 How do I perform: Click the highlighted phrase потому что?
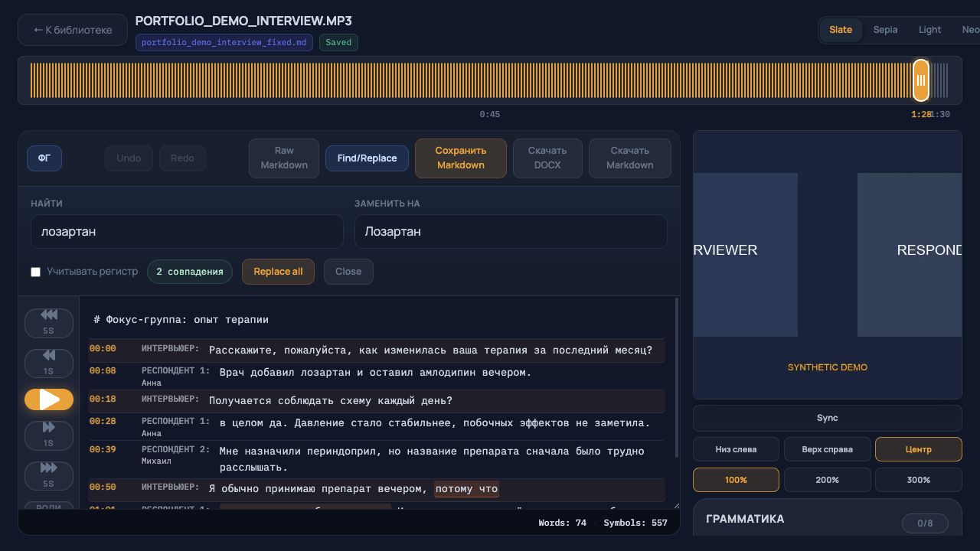click(466, 489)
